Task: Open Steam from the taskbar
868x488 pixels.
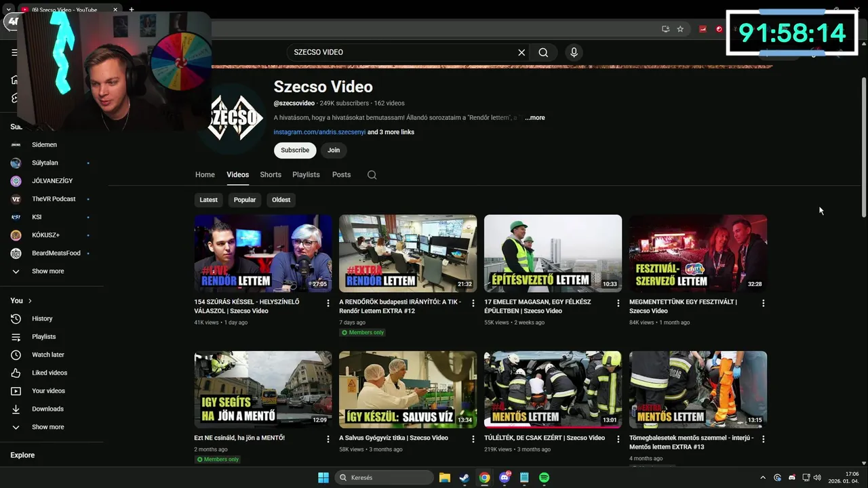Action: tap(465, 478)
